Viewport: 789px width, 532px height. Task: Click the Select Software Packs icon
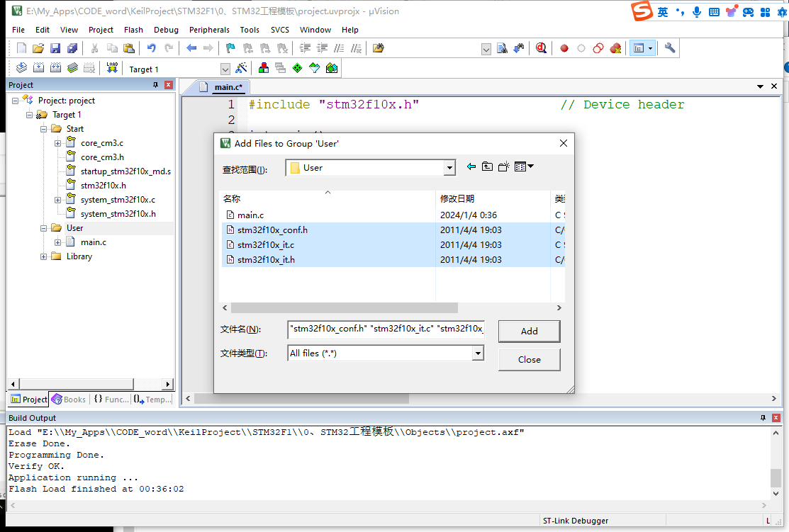click(x=315, y=68)
